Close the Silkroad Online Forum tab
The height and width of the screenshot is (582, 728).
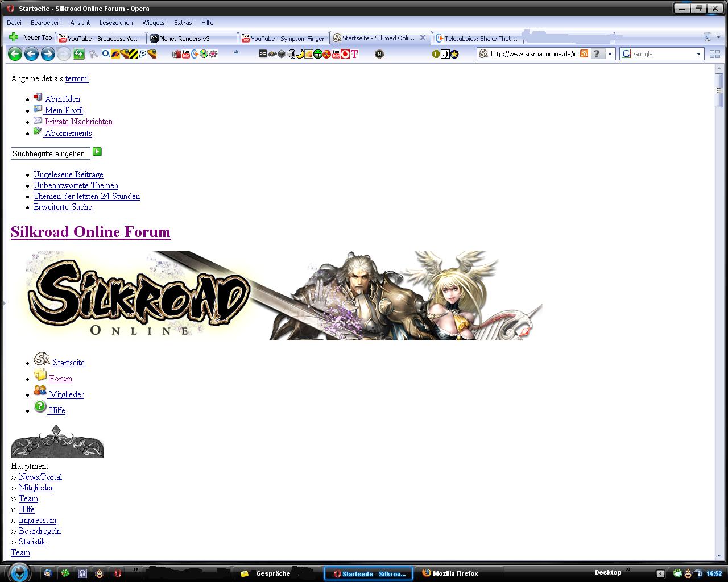click(423, 38)
